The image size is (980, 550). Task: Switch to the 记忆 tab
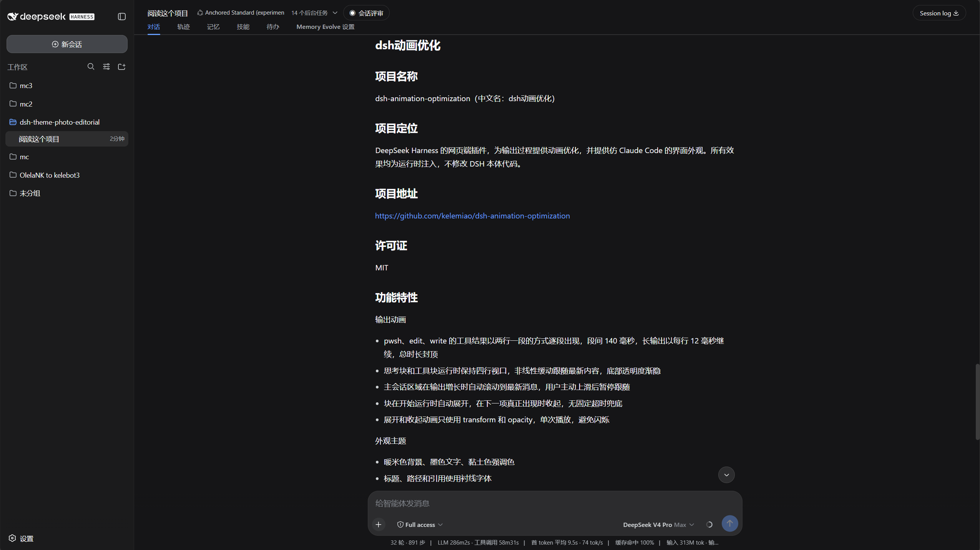(x=213, y=27)
